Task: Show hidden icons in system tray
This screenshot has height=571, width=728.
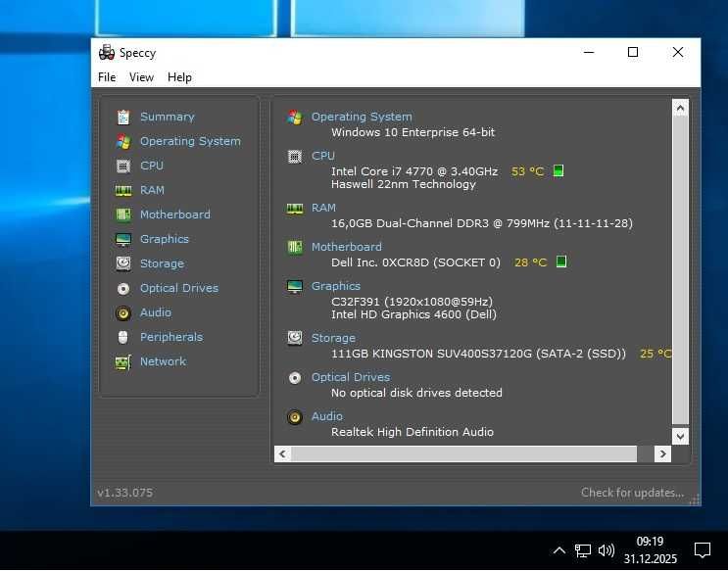Action: tap(559, 551)
